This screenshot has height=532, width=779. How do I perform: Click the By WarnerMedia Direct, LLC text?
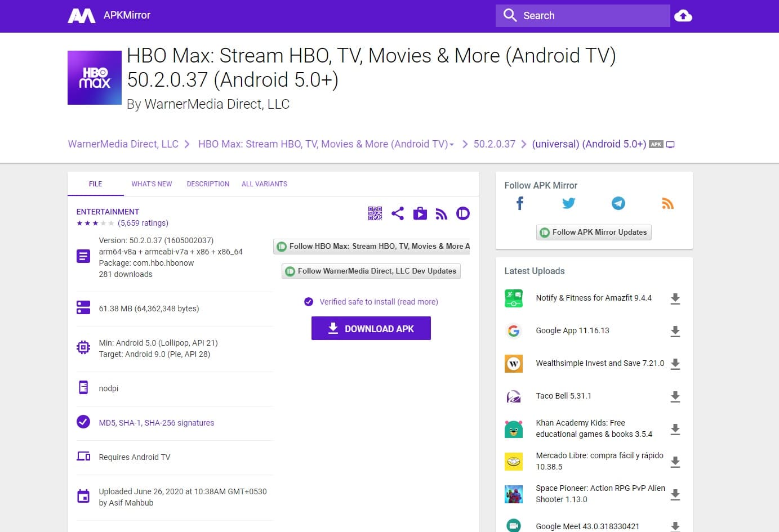pos(208,104)
